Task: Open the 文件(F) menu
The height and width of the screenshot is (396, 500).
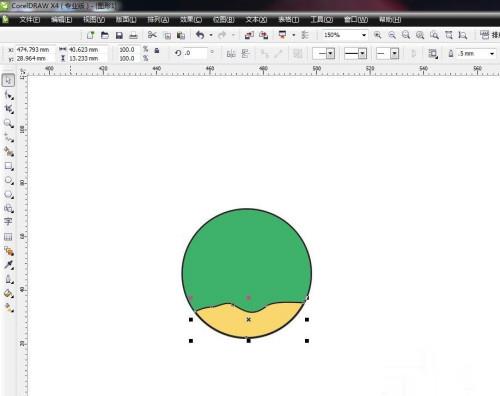Action: point(29,20)
